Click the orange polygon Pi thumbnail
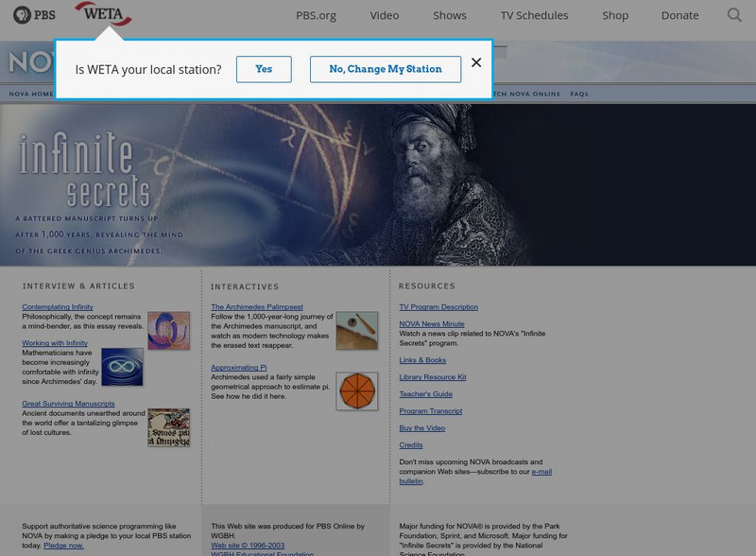Screen dimensions: 756x556 [x=357, y=391]
